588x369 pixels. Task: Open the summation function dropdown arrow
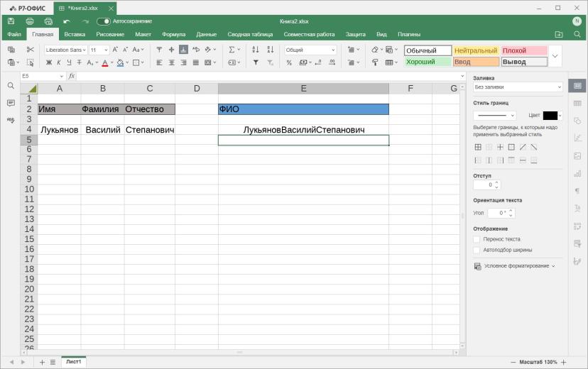[x=239, y=50]
